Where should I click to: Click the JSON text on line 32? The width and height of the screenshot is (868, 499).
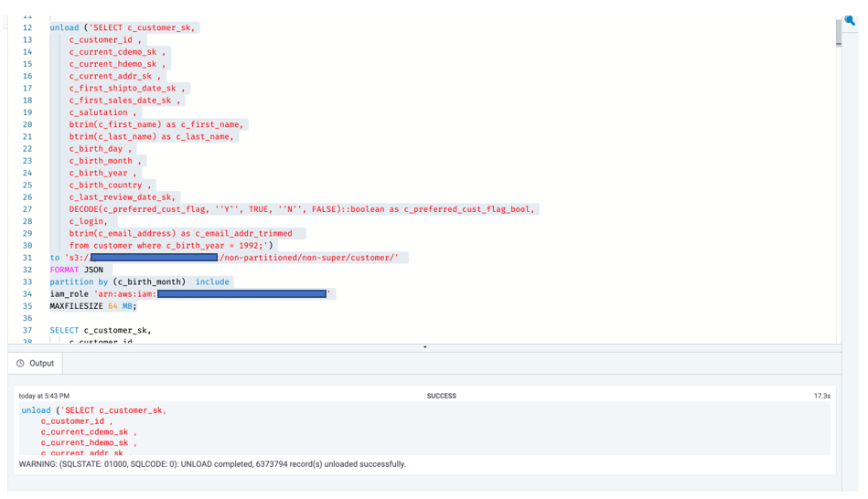(x=93, y=270)
